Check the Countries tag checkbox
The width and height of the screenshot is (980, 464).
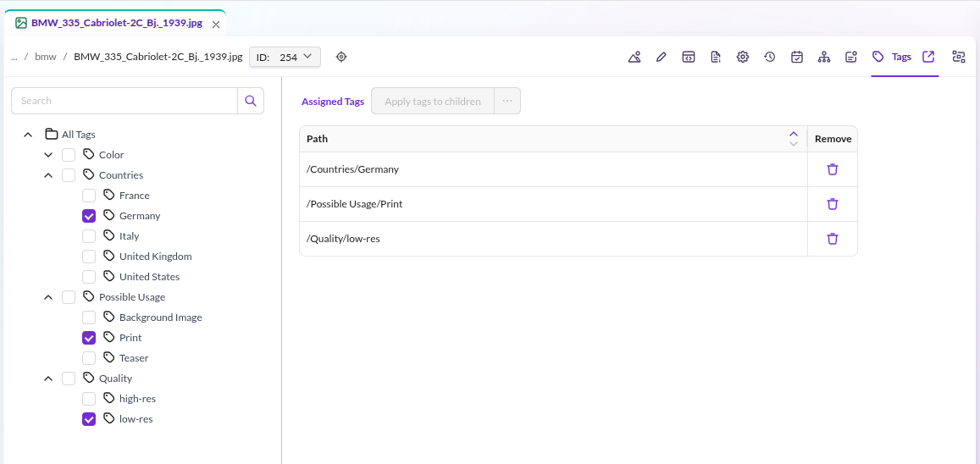69,175
